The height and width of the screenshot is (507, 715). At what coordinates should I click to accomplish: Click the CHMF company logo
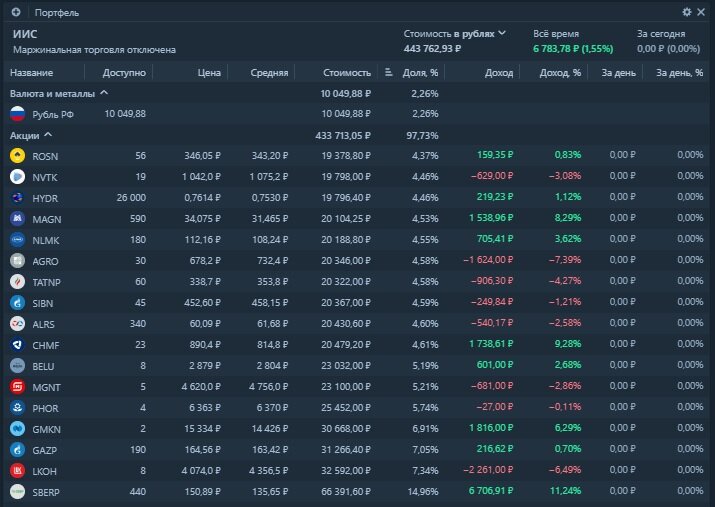pyautogui.click(x=17, y=345)
